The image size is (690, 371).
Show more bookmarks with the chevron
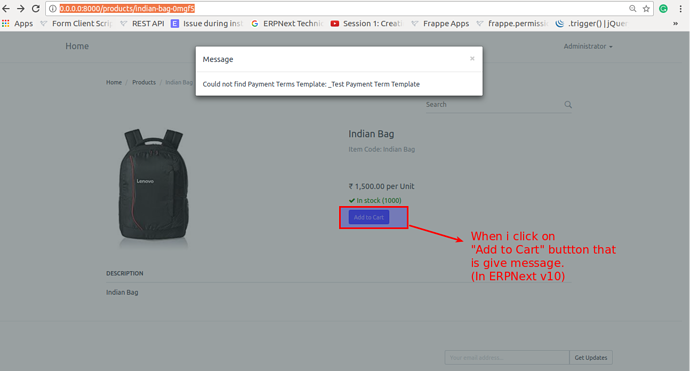[675, 23]
